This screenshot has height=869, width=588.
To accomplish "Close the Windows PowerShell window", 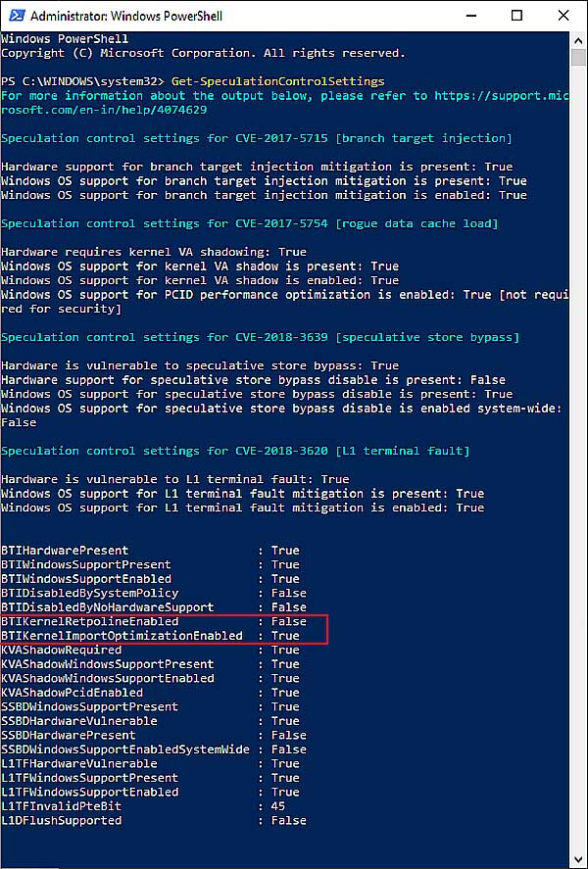I will 563,16.
